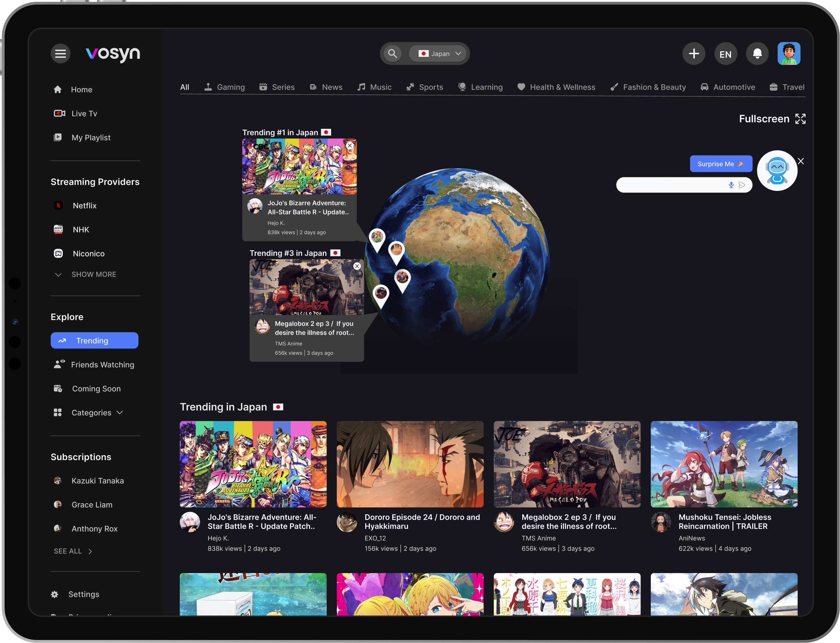The height and width of the screenshot is (643, 840).
Task: Open SEE ALL subscriptions link
Action: [x=73, y=551]
